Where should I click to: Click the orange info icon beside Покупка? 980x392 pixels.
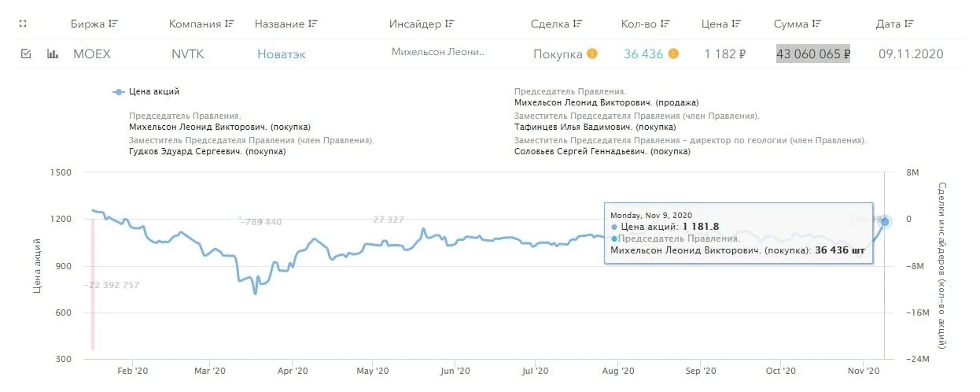pos(592,54)
